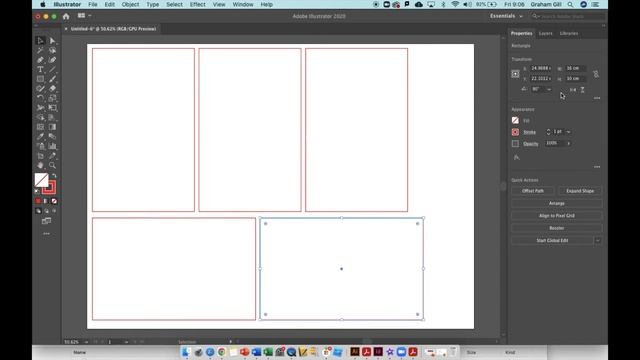
Task: Show more Transform options ellipsis
Action: click(597, 98)
